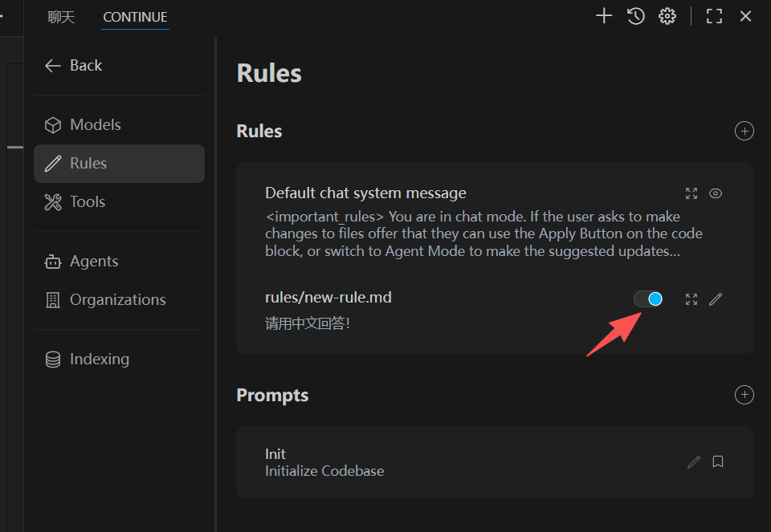Add a new prompt with the plus button
This screenshot has height=532, width=771.
744,395
